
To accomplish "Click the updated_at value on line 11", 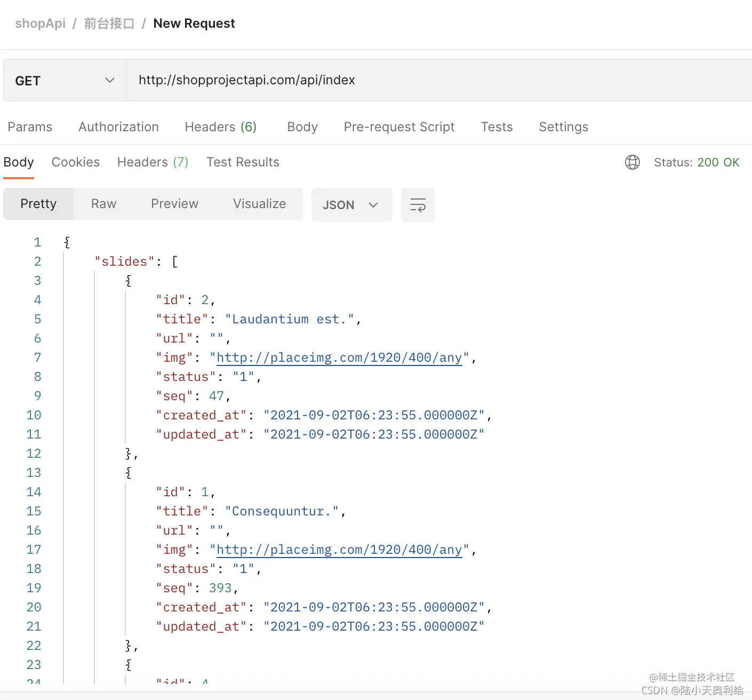I will tap(374, 434).
